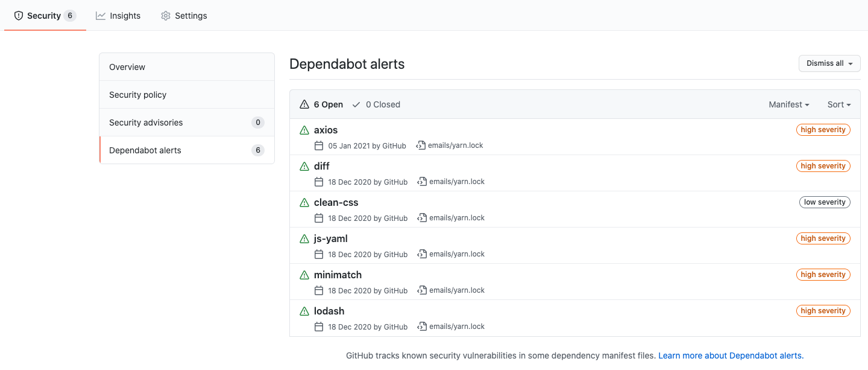
Task: Click emails/yarn.lock text in clean-css row
Action: [x=457, y=218]
